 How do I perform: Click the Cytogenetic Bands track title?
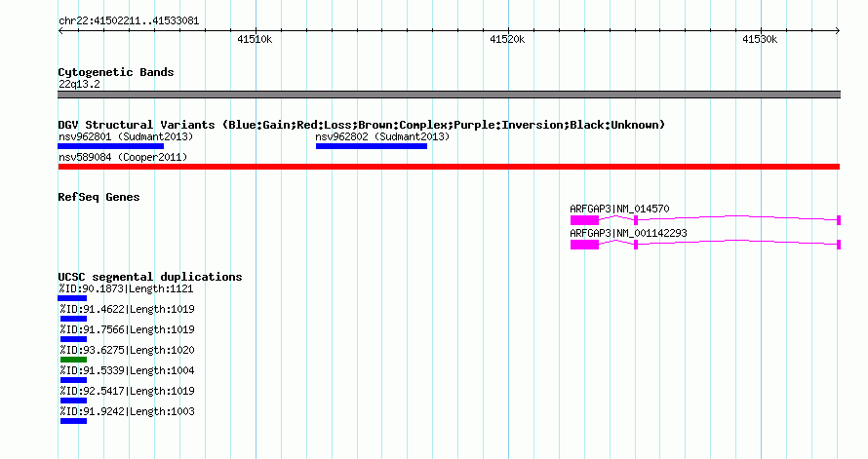pos(116,72)
